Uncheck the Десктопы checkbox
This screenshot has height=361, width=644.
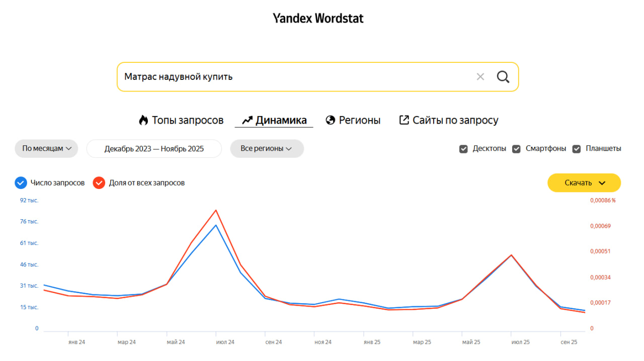pyautogui.click(x=463, y=149)
